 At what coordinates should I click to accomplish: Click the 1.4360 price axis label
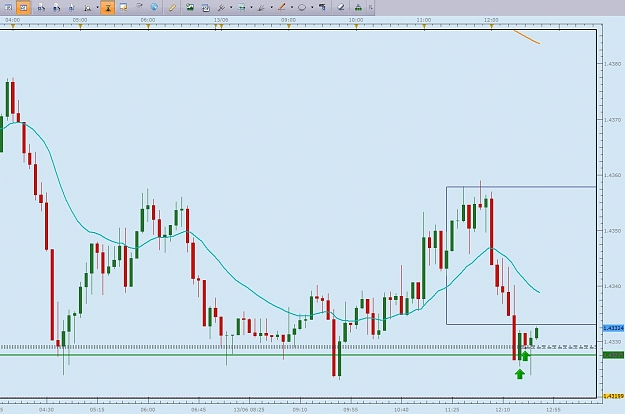coord(612,175)
